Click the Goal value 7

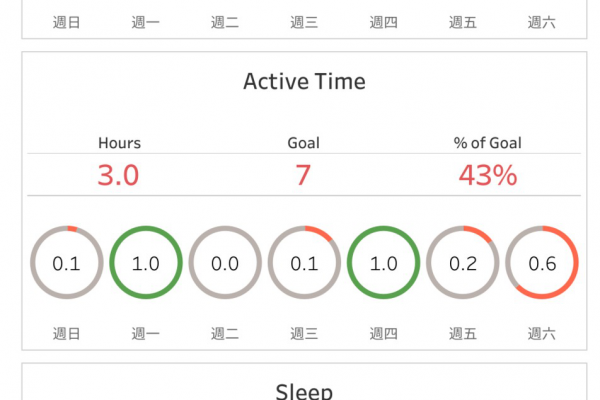(x=303, y=175)
